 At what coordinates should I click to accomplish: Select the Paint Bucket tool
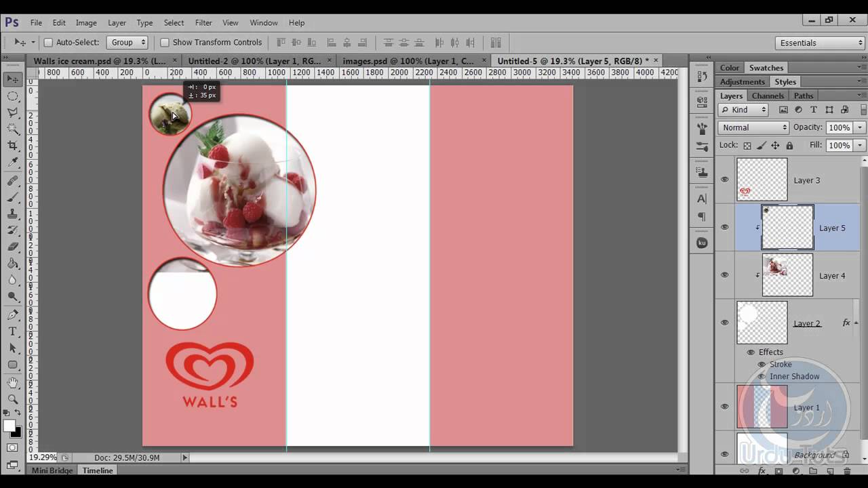[x=13, y=264]
